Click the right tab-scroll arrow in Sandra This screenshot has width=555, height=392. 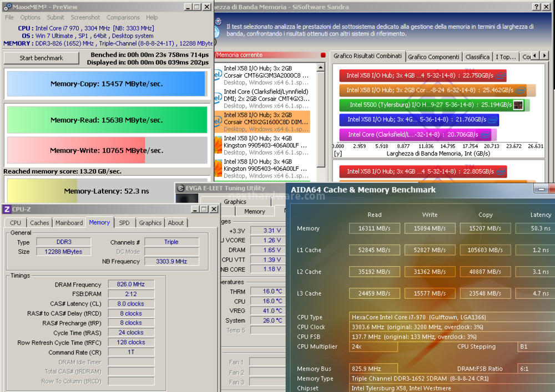544,55
